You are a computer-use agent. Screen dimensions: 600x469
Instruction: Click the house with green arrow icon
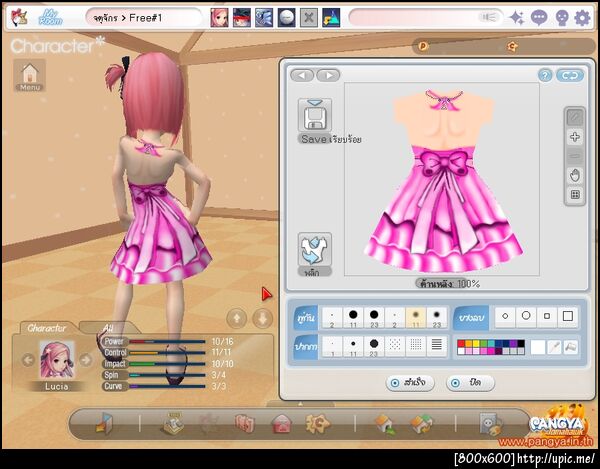coord(385,425)
